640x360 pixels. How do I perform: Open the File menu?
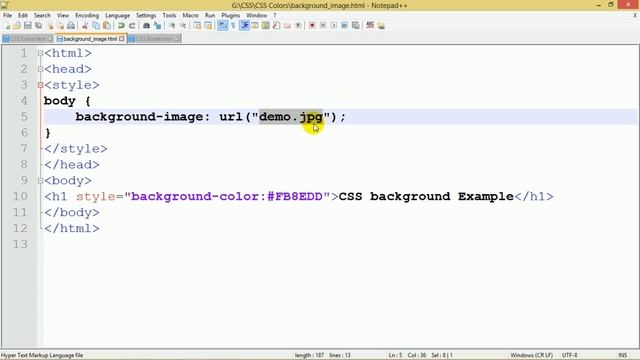coord(7,16)
